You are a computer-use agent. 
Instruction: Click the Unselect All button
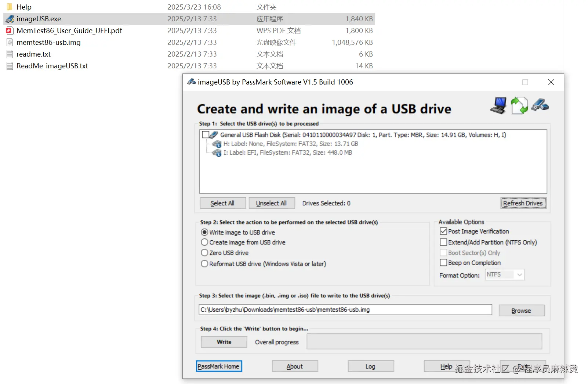point(272,203)
